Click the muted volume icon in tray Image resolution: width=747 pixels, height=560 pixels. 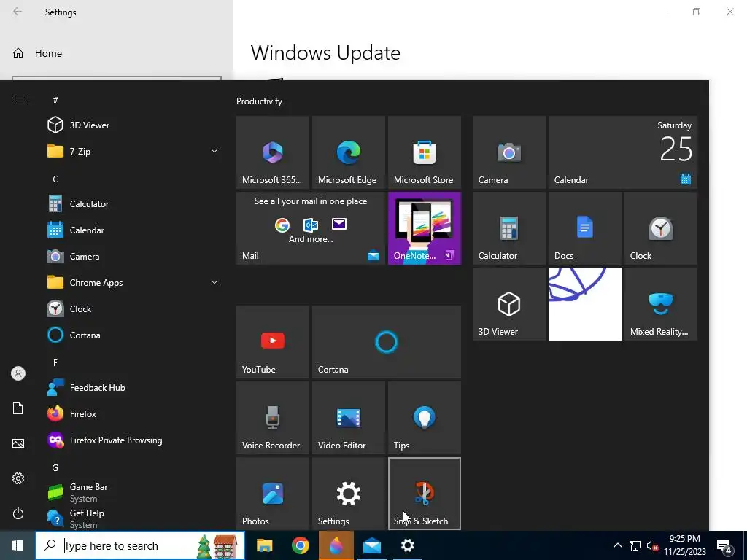[652, 545]
